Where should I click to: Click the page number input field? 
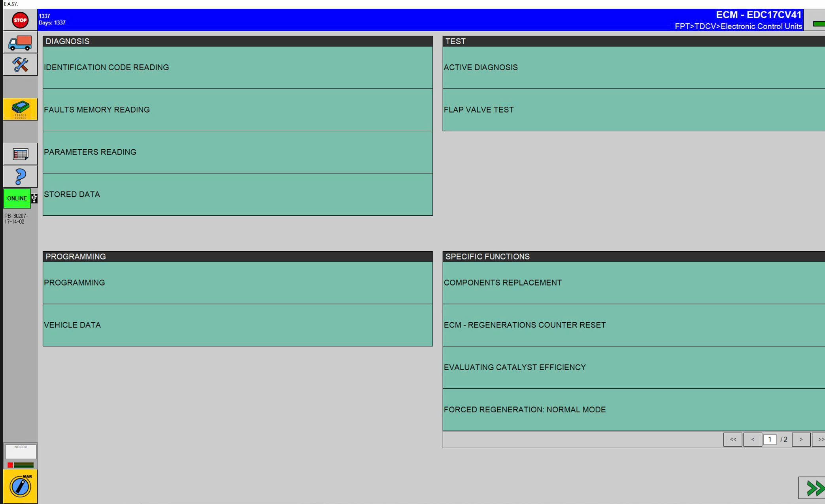[x=770, y=439]
